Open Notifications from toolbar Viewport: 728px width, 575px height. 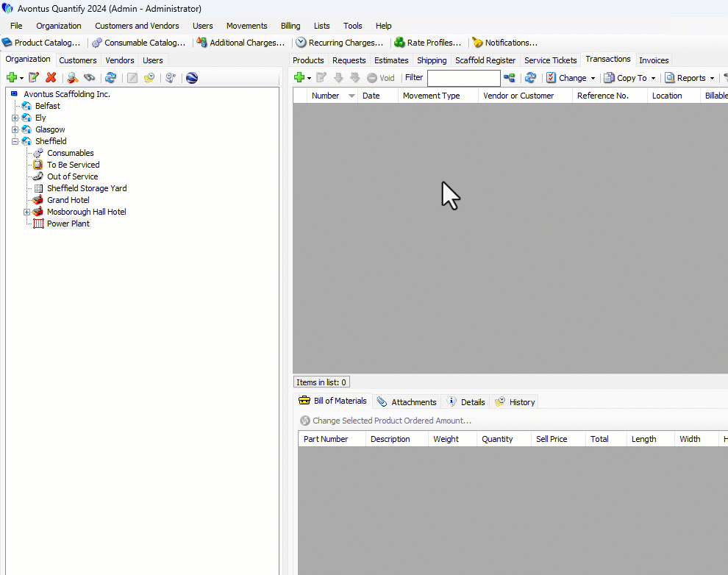505,43
